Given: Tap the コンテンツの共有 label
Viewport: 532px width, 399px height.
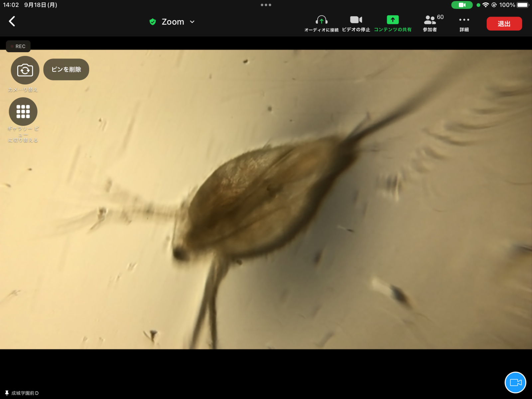Looking at the screenshot, I should pyautogui.click(x=393, y=30).
